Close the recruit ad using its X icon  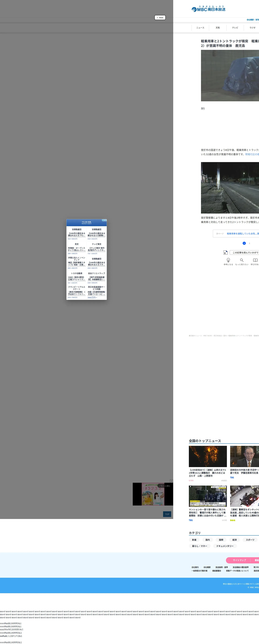coord(106,220)
